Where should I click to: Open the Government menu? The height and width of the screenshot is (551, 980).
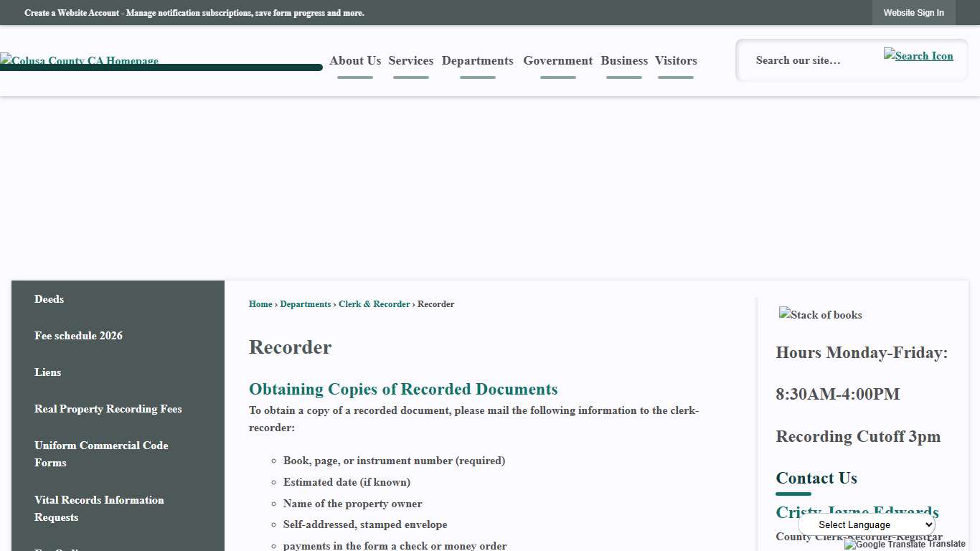(x=557, y=61)
